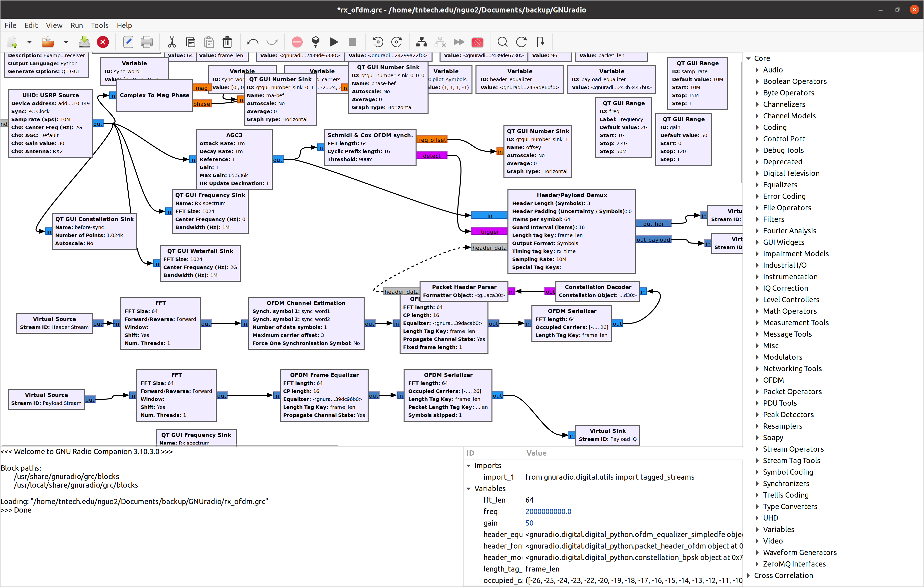Select Fourier Analysis in block tree
This screenshot has width=924, height=587.
click(x=789, y=231)
